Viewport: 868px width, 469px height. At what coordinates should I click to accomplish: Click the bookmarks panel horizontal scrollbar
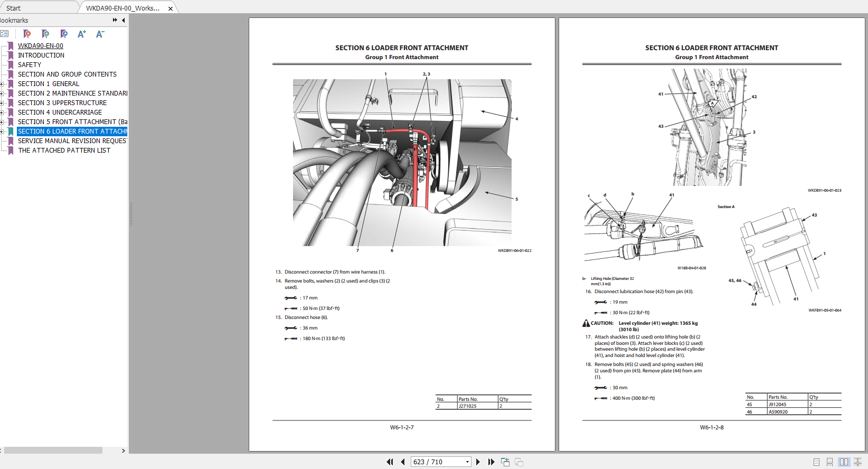point(53,451)
